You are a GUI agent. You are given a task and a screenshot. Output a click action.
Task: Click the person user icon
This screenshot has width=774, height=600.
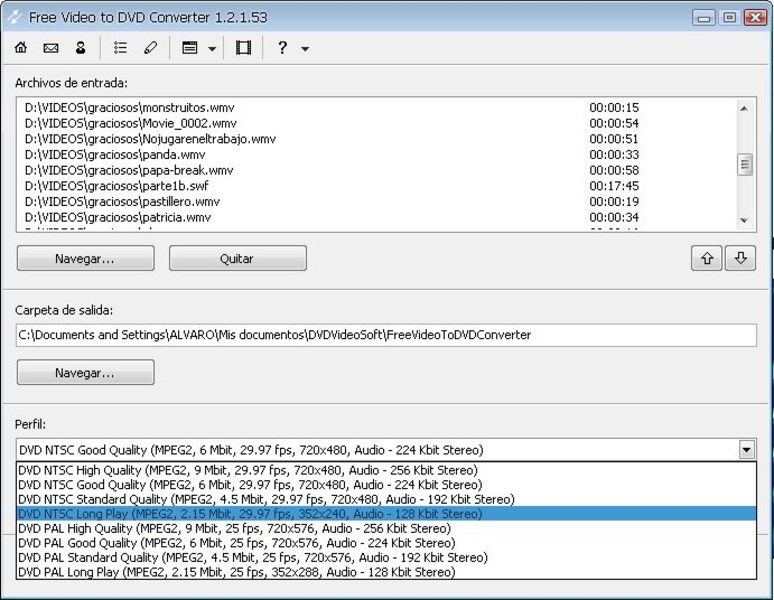coord(80,48)
